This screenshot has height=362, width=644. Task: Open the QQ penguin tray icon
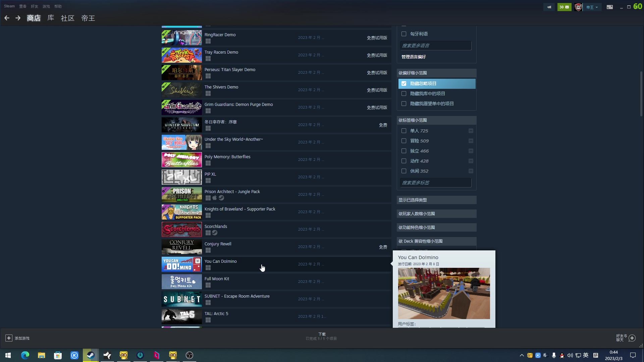[562, 355]
